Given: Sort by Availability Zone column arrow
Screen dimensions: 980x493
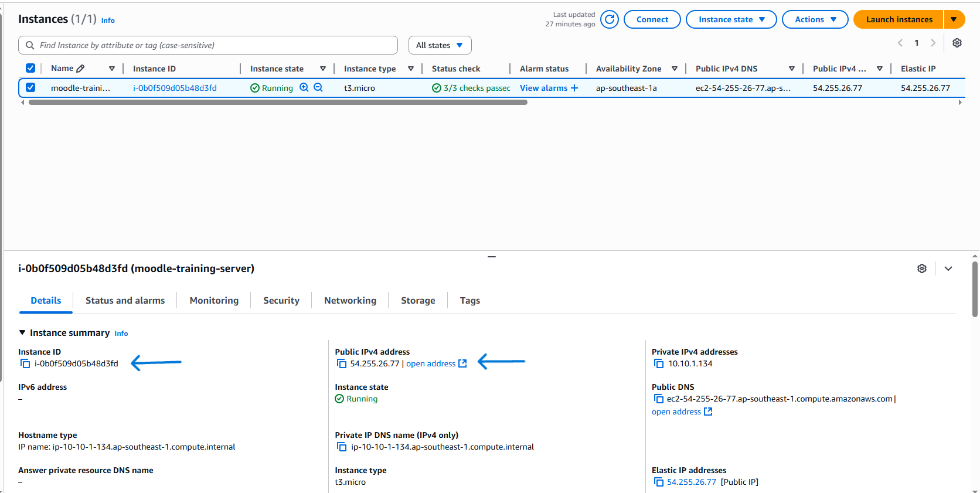Looking at the screenshot, I should click(x=675, y=69).
